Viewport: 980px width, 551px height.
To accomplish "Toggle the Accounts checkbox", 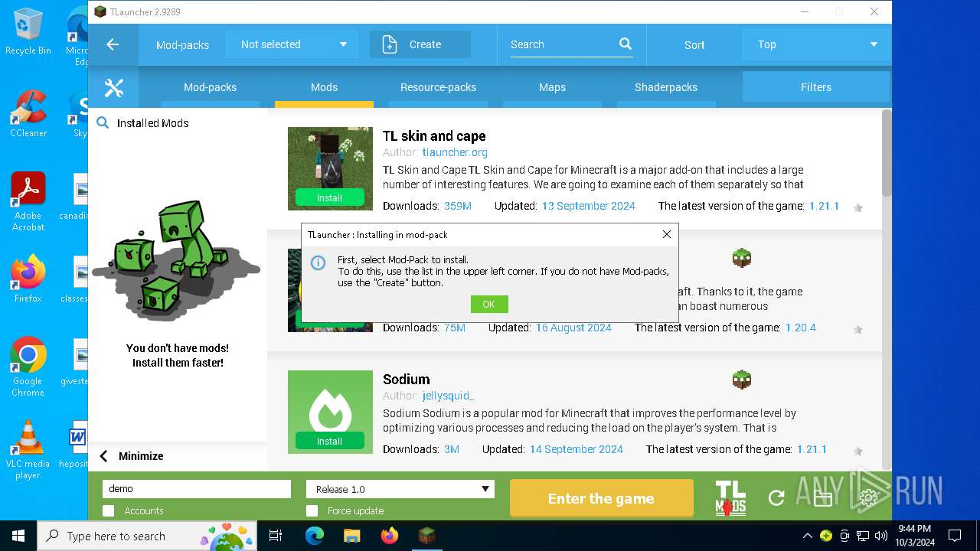I will (109, 510).
